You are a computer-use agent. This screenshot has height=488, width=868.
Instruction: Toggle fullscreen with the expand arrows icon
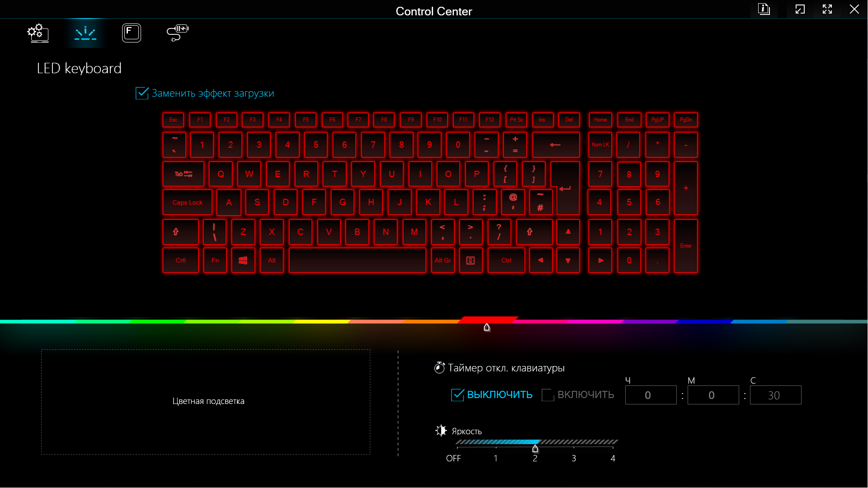coord(827,9)
